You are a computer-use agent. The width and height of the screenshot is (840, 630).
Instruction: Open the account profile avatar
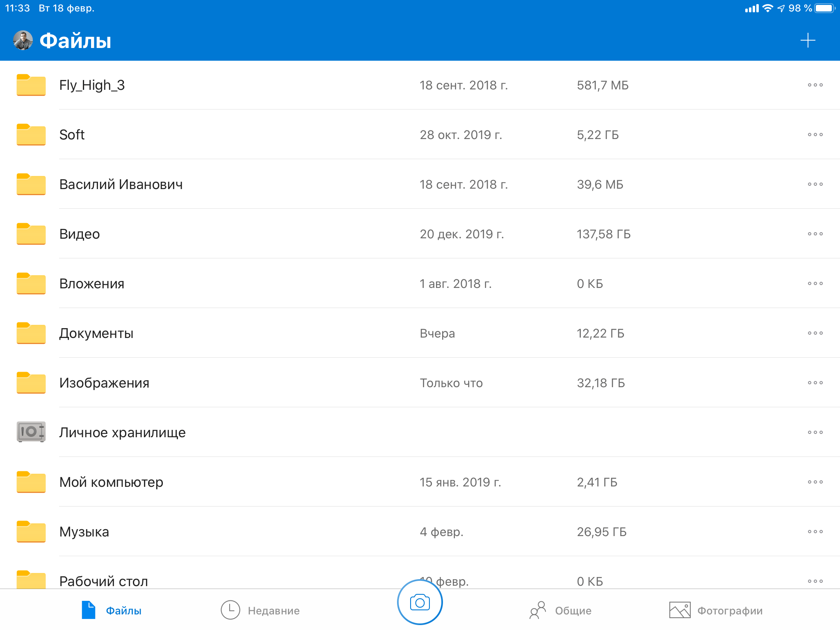[x=23, y=41]
